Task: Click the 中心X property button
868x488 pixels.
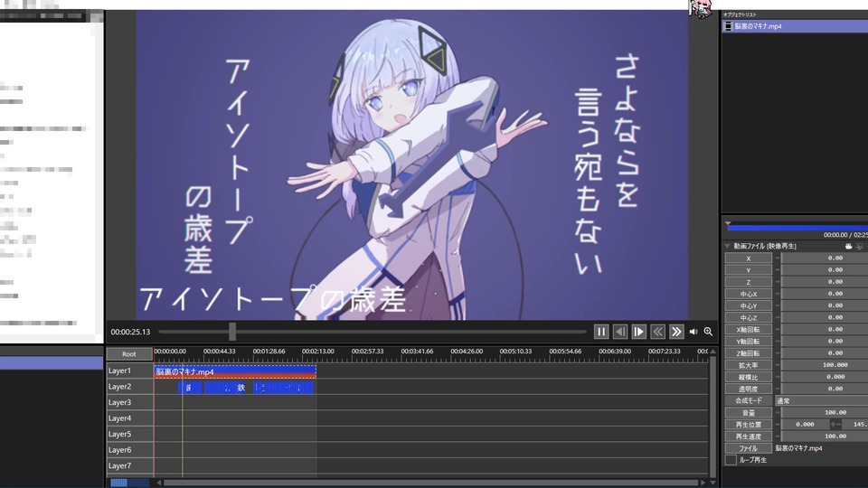Action: coord(749,294)
